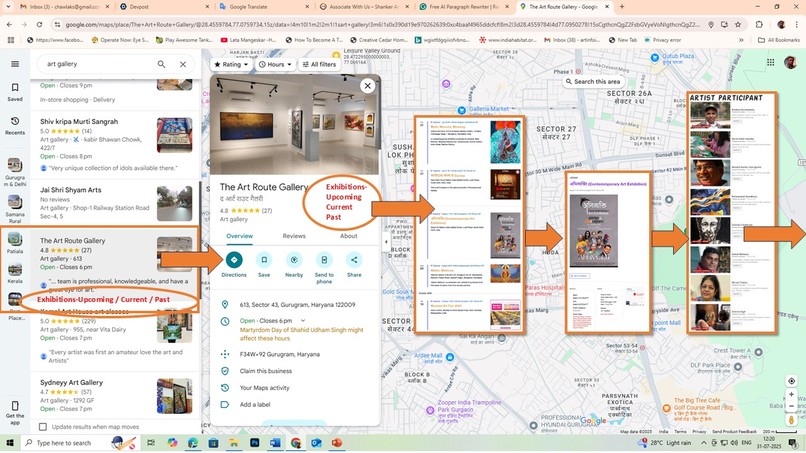Open PowerPoint from the taskbar
Image resolution: width=806 pixels, height=453 pixels.
[337, 443]
